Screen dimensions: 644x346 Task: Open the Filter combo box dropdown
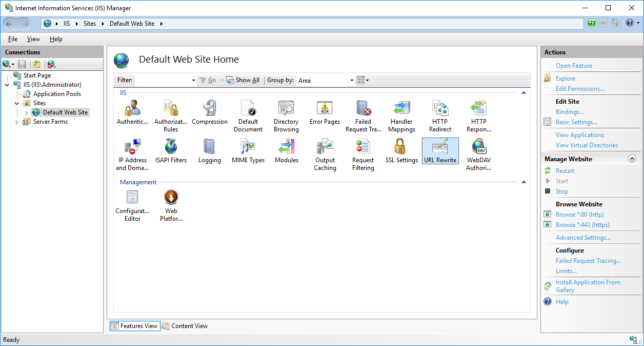point(193,81)
